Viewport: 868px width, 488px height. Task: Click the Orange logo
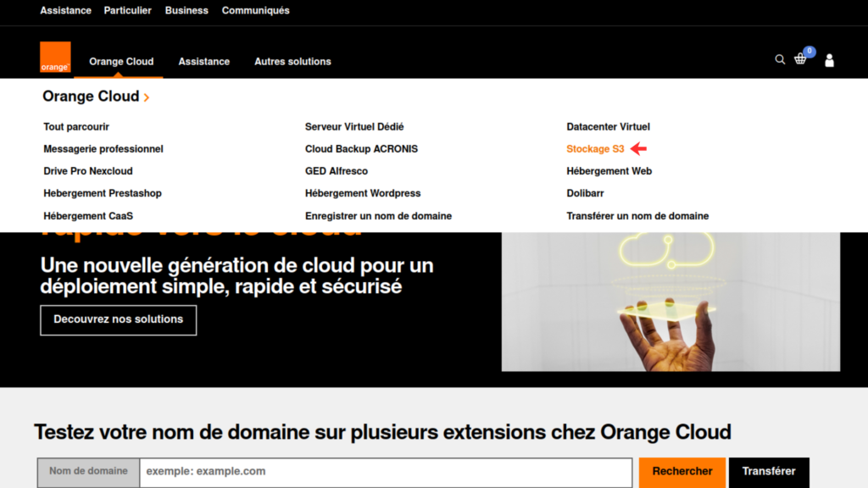tap(55, 57)
